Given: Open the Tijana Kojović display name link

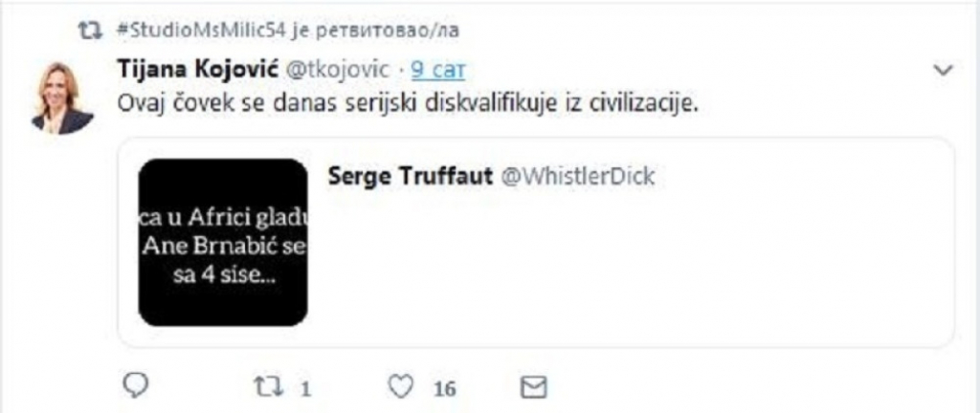Looking at the screenshot, I should [x=197, y=71].
